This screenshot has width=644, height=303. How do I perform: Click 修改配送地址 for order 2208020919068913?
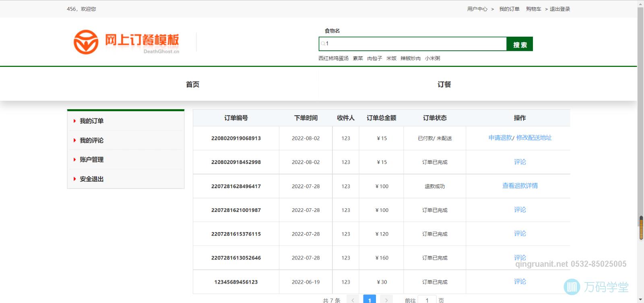click(x=534, y=138)
